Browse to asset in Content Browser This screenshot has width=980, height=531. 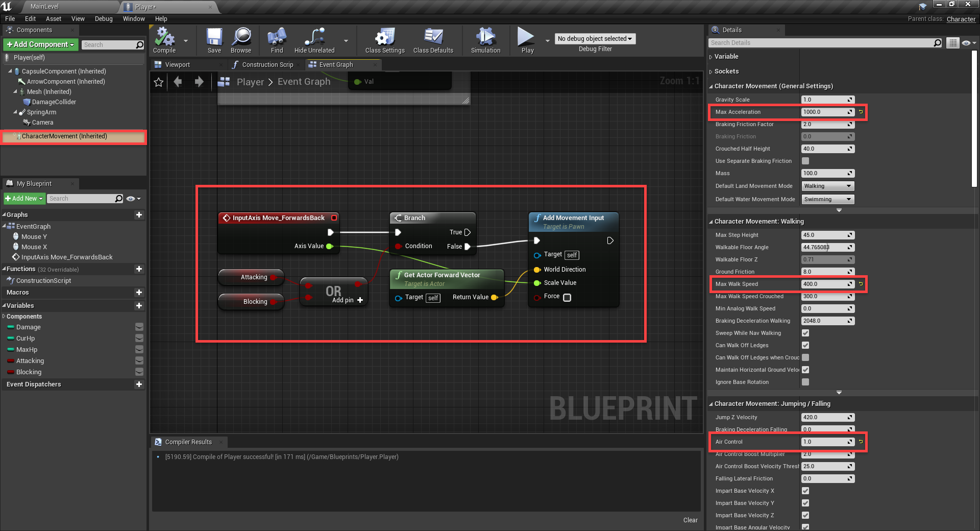pyautogui.click(x=241, y=40)
